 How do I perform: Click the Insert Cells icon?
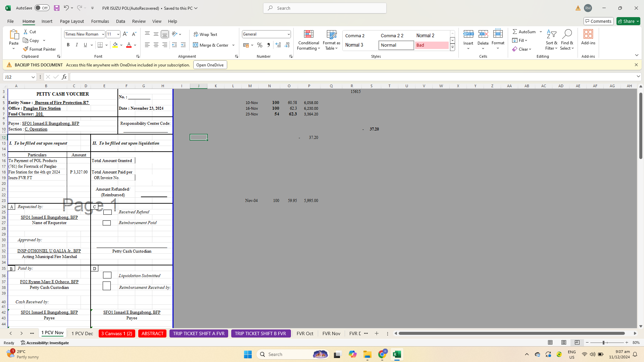pyautogui.click(x=468, y=34)
